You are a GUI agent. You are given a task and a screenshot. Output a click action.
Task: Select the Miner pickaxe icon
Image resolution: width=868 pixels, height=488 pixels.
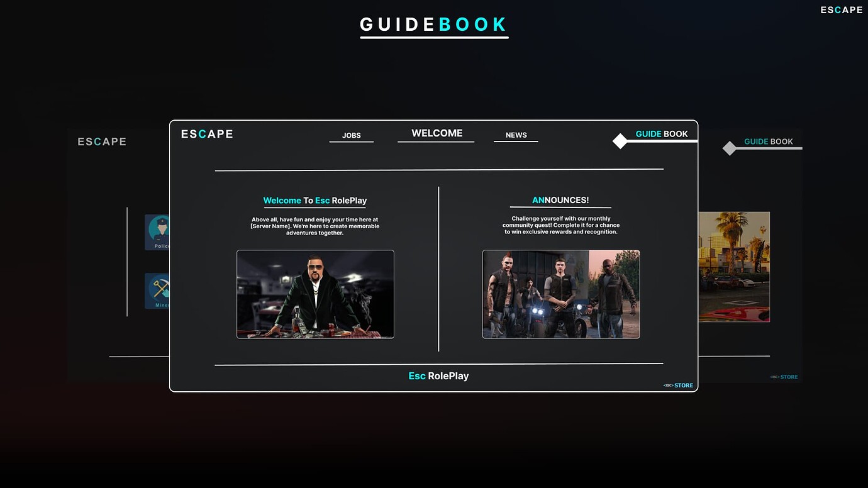(157, 290)
